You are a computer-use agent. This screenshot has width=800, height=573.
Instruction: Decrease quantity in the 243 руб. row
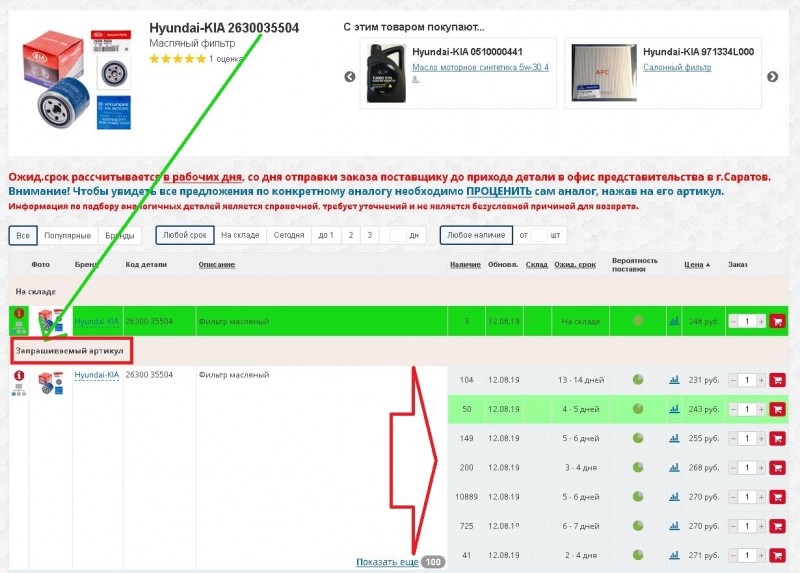pyautogui.click(x=733, y=409)
